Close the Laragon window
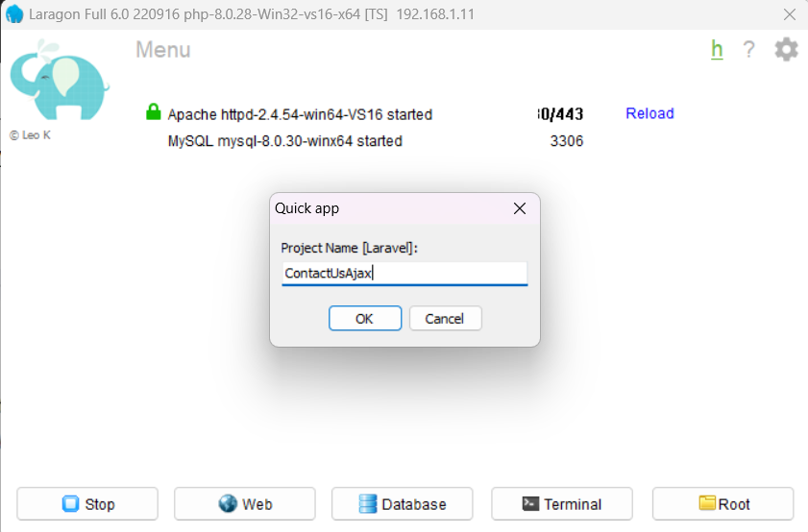 [790, 14]
